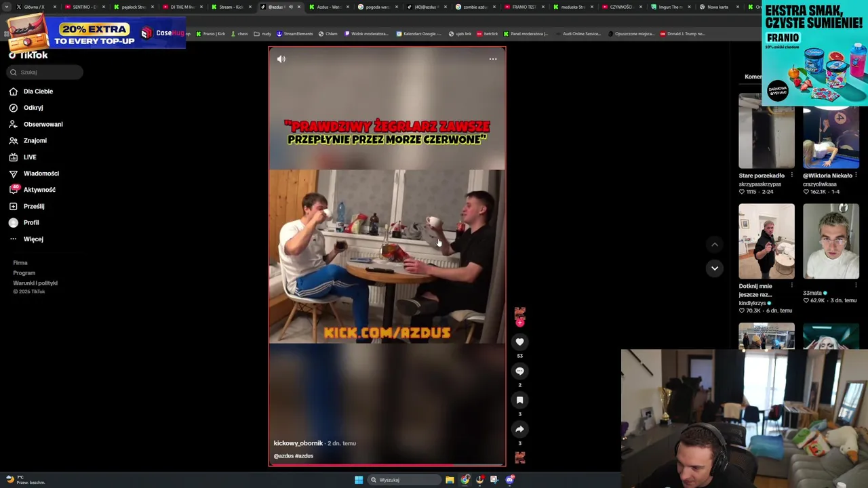The height and width of the screenshot is (488, 868).
Task: Click the Windows Start button in the taskbar
Action: click(359, 480)
